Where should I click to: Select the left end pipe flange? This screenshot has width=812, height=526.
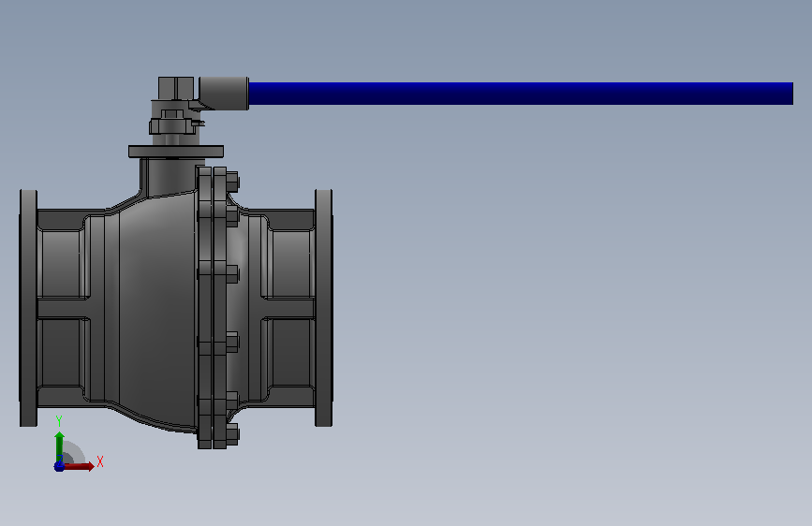[28, 308]
